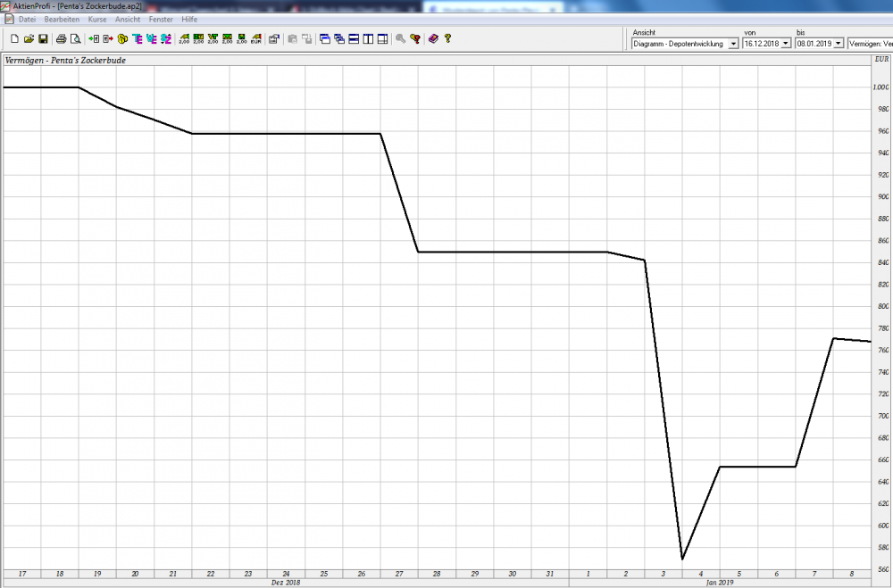Click the VT 2,00 toolbar icon
Image resolution: width=893 pixels, height=588 pixels.
(213, 38)
